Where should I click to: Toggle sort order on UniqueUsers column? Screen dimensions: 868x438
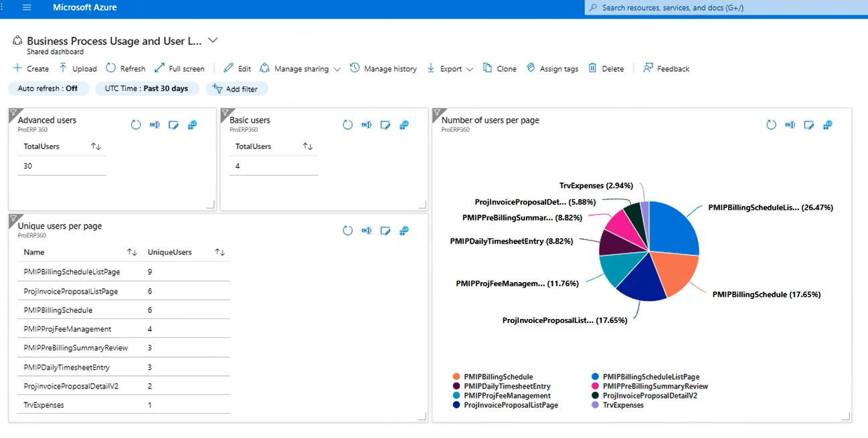(220, 252)
